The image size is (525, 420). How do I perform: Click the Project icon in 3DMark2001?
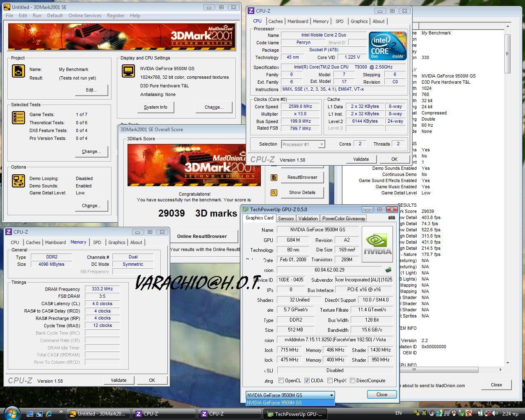click(x=18, y=71)
